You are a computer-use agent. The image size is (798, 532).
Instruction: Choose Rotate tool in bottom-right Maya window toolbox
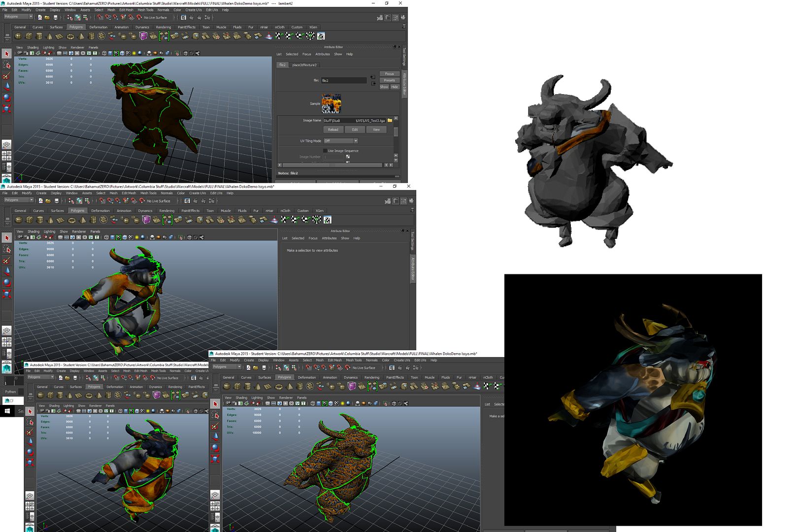tap(215, 448)
